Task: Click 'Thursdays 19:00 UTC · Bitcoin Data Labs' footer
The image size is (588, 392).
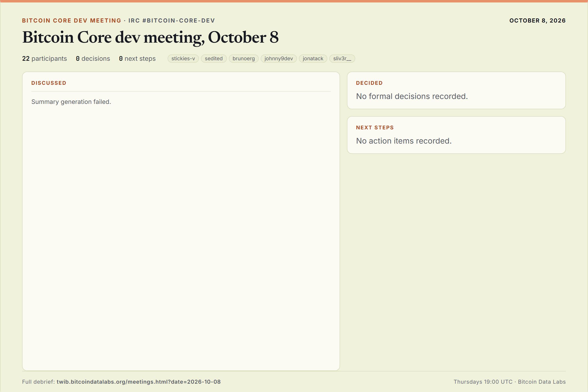Action: 510,382
